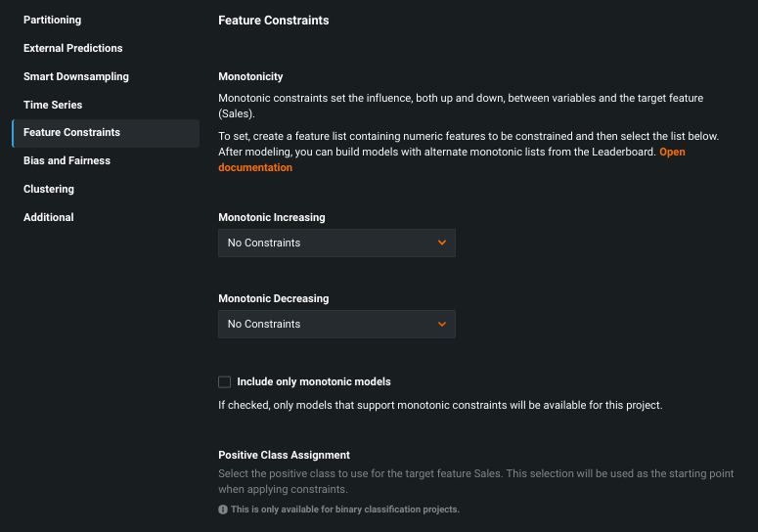Click the Positive Class Assignment heading
The height and width of the screenshot is (532, 758).
pyautogui.click(x=284, y=455)
